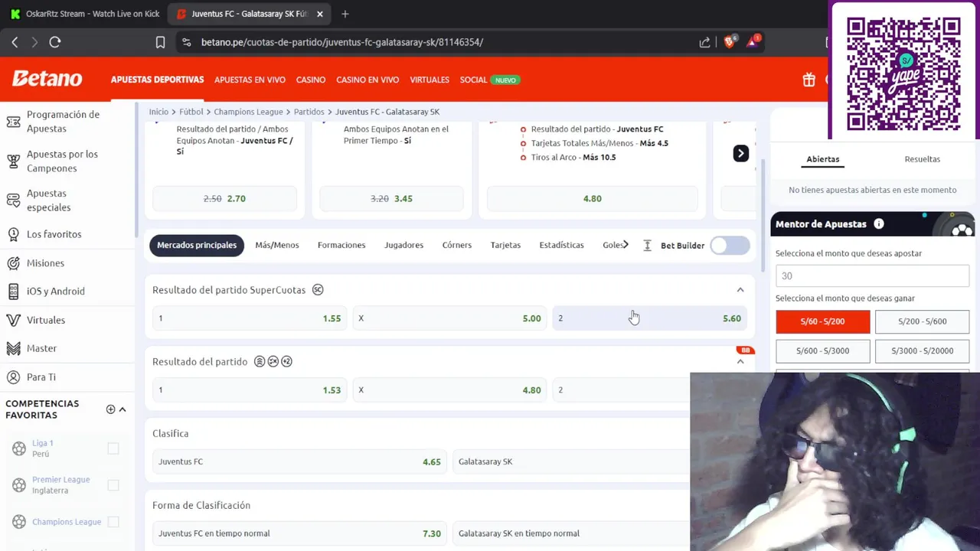
Task: Check the Liga 1 Perú checkbox
Action: coord(113,448)
